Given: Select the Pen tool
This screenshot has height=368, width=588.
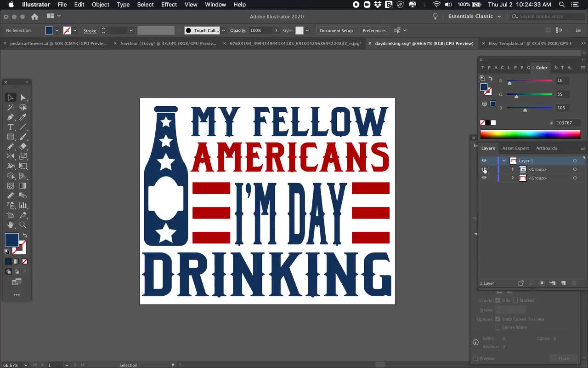Looking at the screenshot, I should [x=11, y=117].
